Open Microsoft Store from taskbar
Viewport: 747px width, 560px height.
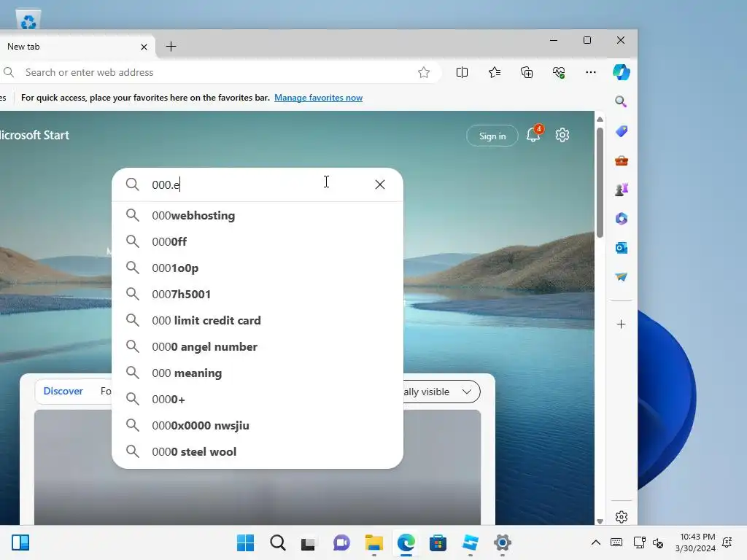438,542
